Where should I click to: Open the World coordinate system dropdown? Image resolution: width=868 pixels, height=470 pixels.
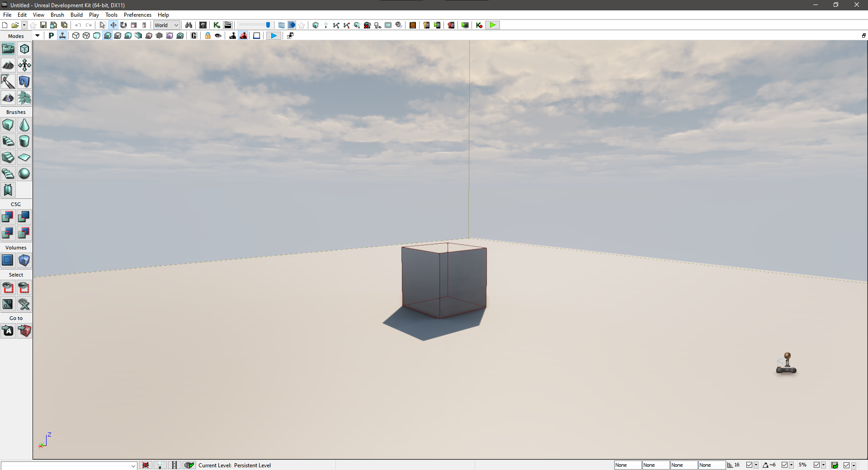(167, 25)
